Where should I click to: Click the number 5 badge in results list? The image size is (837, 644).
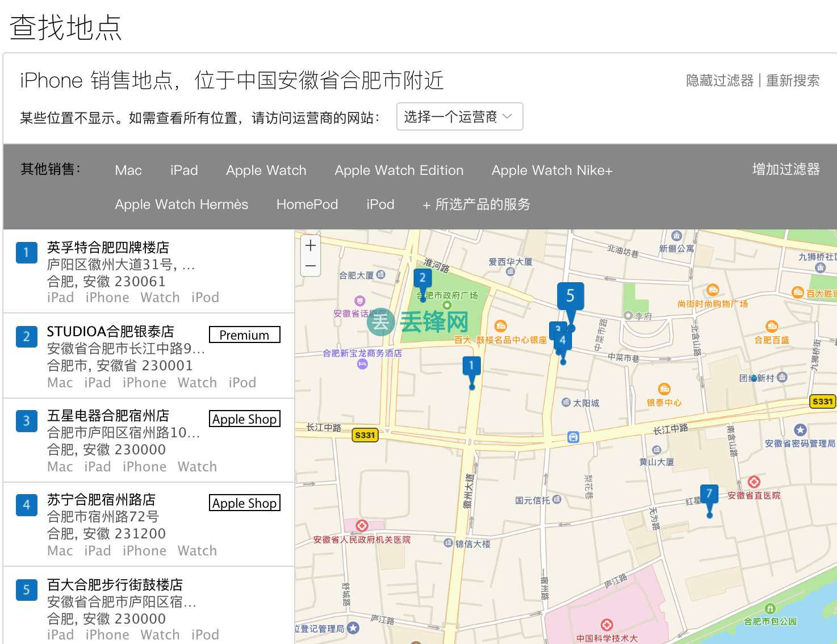(x=26, y=590)
